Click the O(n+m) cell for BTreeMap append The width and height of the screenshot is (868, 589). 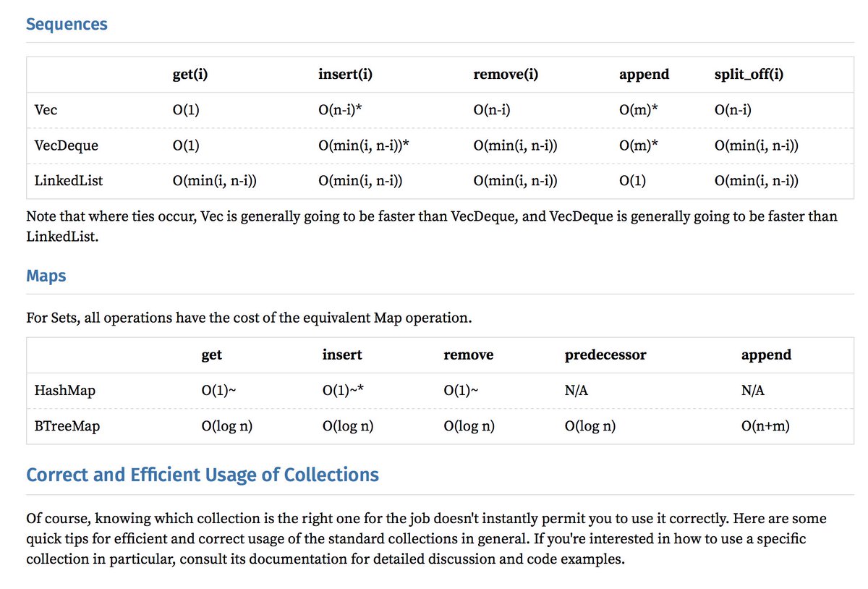tap(765, 426)
